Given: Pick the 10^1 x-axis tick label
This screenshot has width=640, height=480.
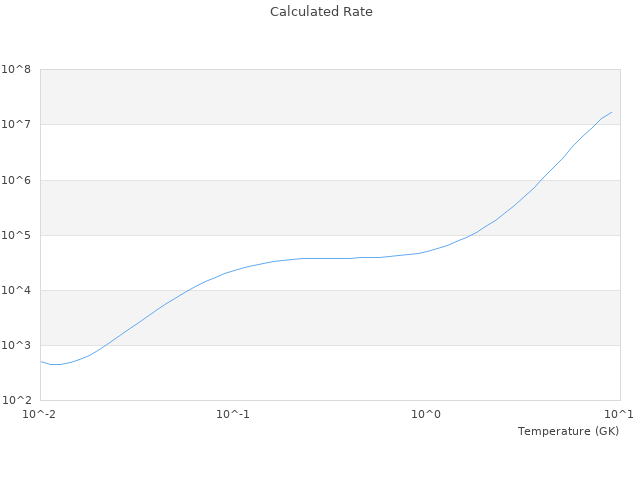Looking at the screenshot, I should coord(619,415).
